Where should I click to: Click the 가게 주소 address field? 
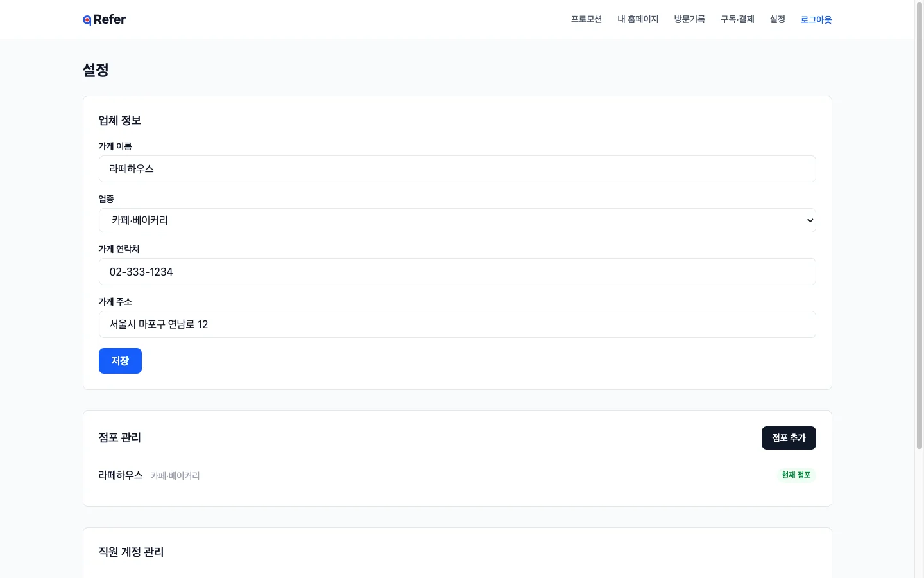(457, 324)
